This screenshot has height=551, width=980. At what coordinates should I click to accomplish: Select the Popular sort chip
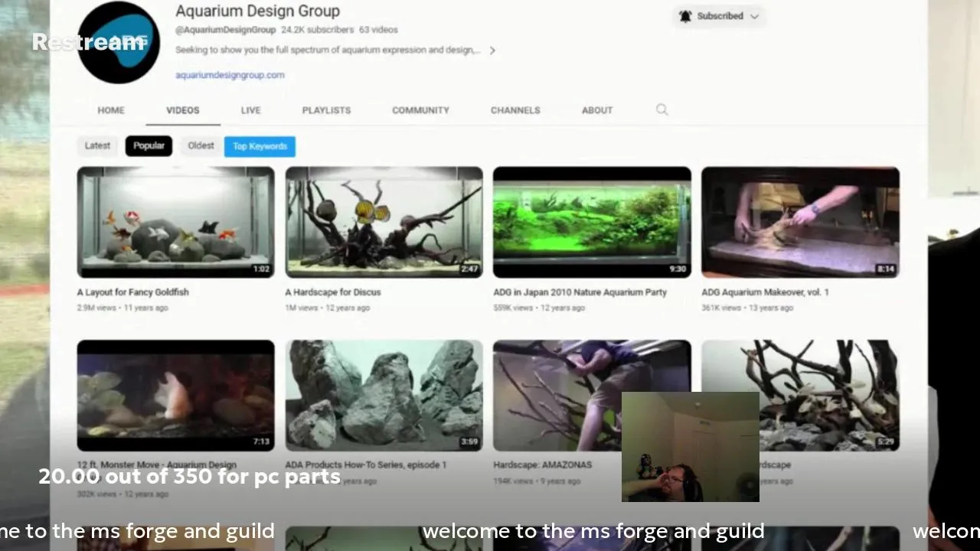click(x=149, y=146)
